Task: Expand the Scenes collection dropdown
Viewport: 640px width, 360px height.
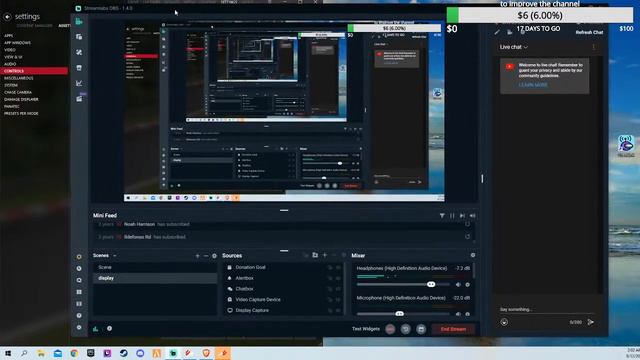Action: point(115,256)
